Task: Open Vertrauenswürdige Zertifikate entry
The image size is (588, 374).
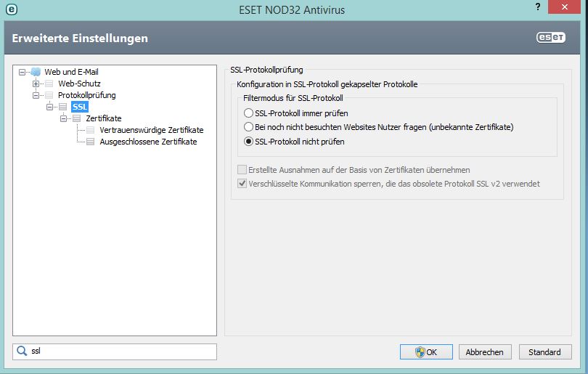Action: pyautogui.click(x=152, y=130)
